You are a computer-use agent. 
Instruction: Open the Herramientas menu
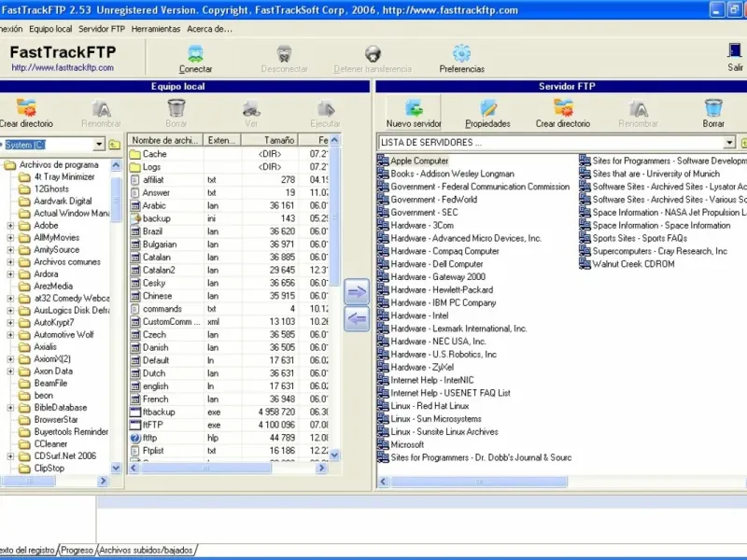point(156,29)
